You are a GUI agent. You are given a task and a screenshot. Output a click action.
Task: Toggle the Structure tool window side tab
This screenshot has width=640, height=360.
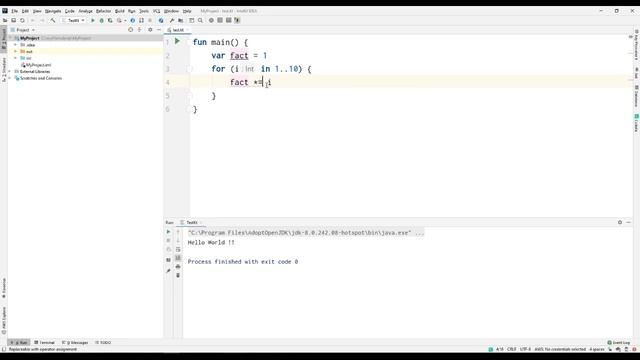tap(4, 69)
